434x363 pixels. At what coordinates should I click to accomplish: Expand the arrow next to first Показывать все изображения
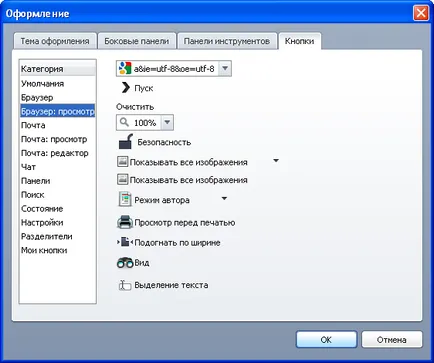tap(276, 161)
